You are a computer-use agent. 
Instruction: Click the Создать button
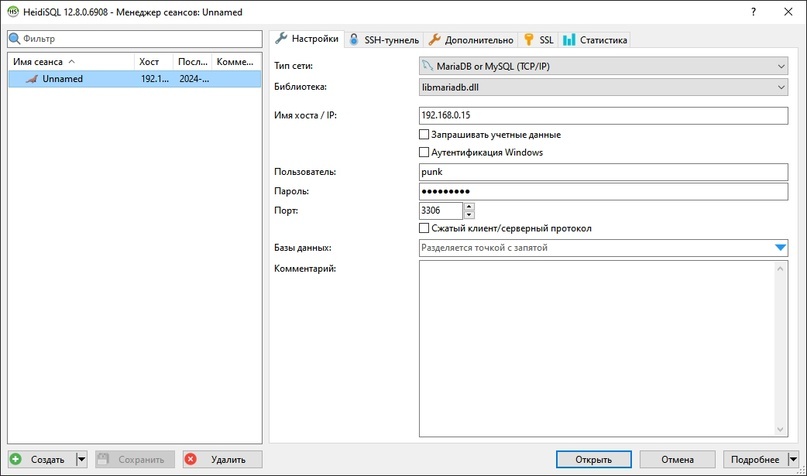click(42, 459)
